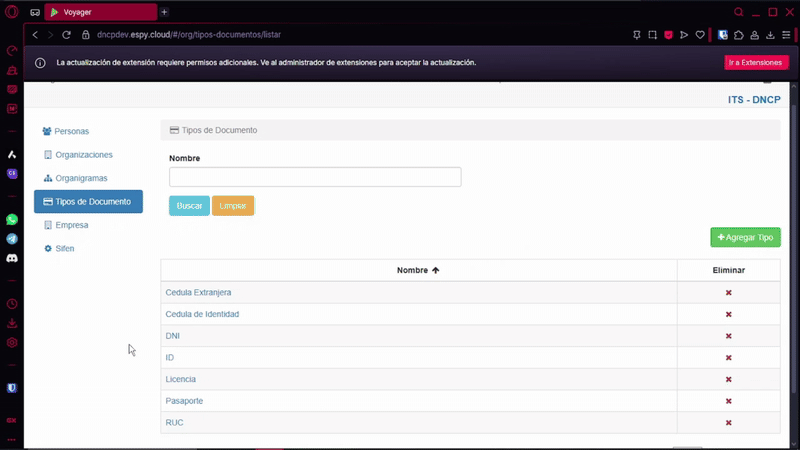Open the Discord sidebar panel
Screen dimensions: 800x450
(x=12, y=258)
